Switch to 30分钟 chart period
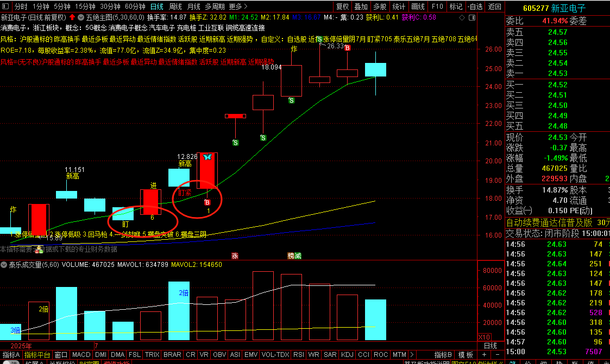The image size is (610, 364). click(110, 7)
